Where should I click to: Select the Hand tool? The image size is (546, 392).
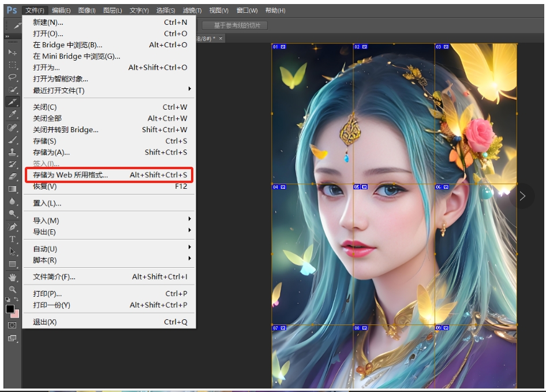[13, 277]
